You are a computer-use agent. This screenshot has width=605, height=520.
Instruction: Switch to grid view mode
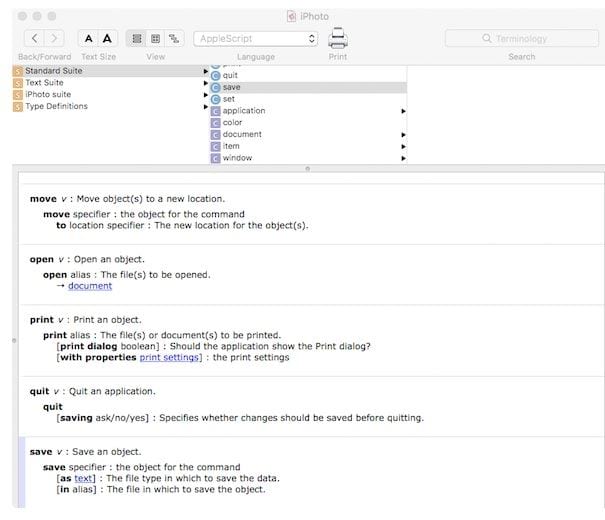155,38
